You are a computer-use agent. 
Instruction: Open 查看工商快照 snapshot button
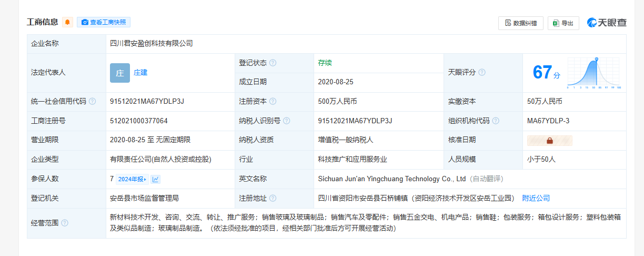tap(104, 22)
